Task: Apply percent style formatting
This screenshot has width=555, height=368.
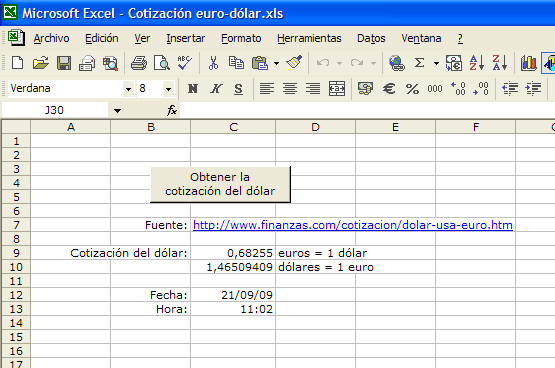Action: pos(412,88)
